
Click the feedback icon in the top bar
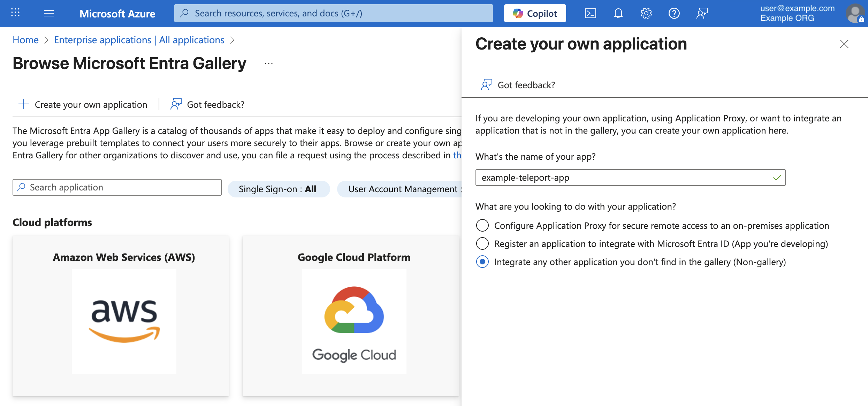(x=702, y=13)
